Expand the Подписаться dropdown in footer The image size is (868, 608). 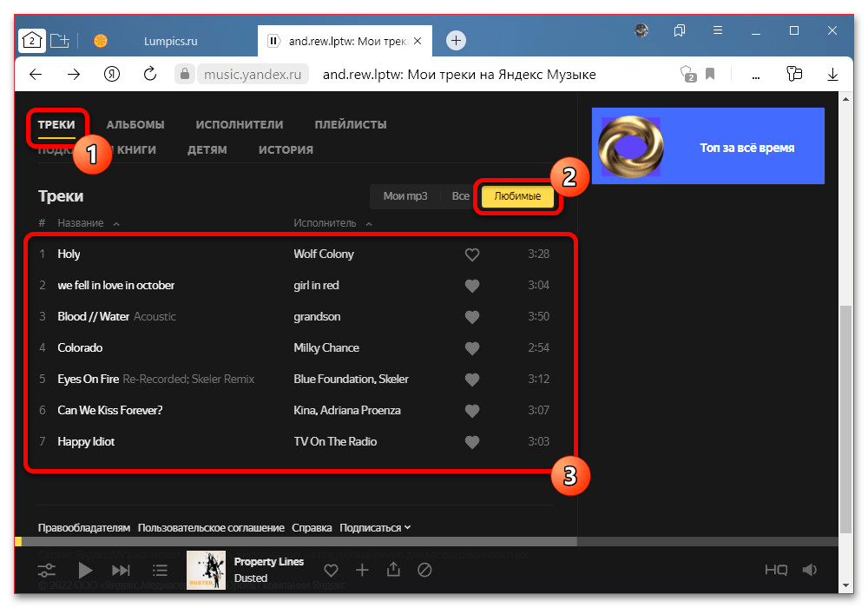[x=375, y=527]
